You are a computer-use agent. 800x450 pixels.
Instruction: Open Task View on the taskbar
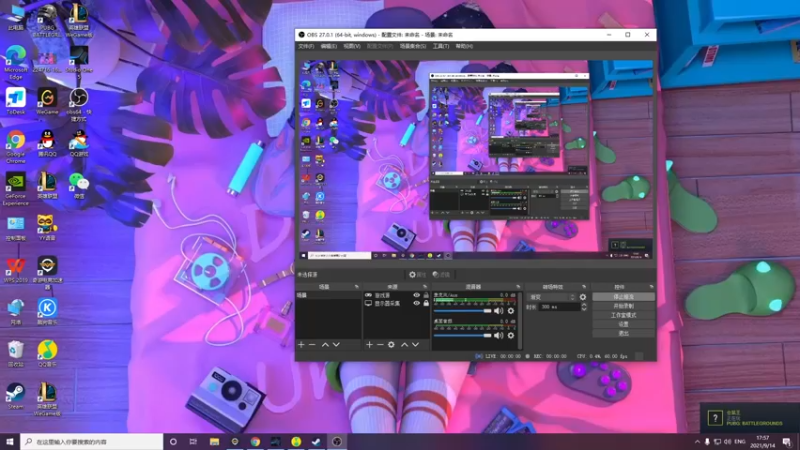tap(193, 442)
